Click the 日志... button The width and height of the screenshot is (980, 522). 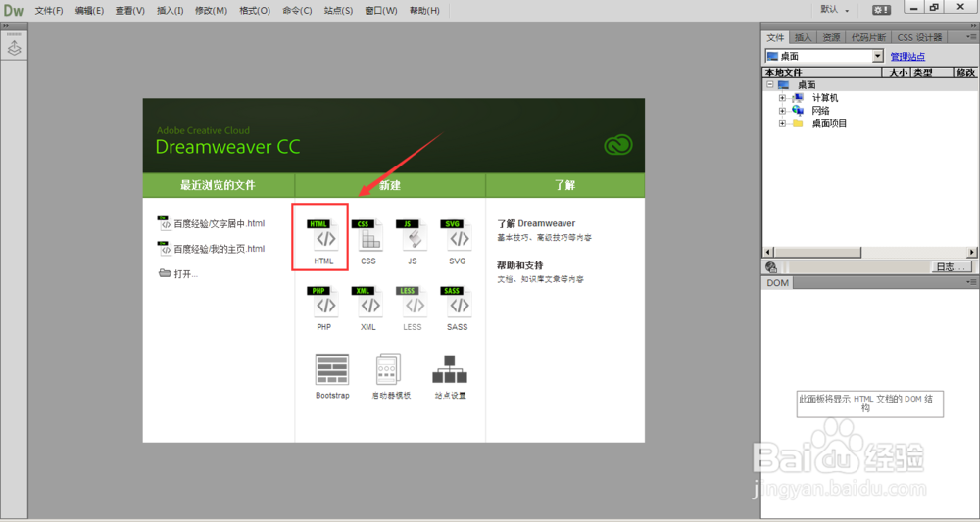(x=951, y=267)
